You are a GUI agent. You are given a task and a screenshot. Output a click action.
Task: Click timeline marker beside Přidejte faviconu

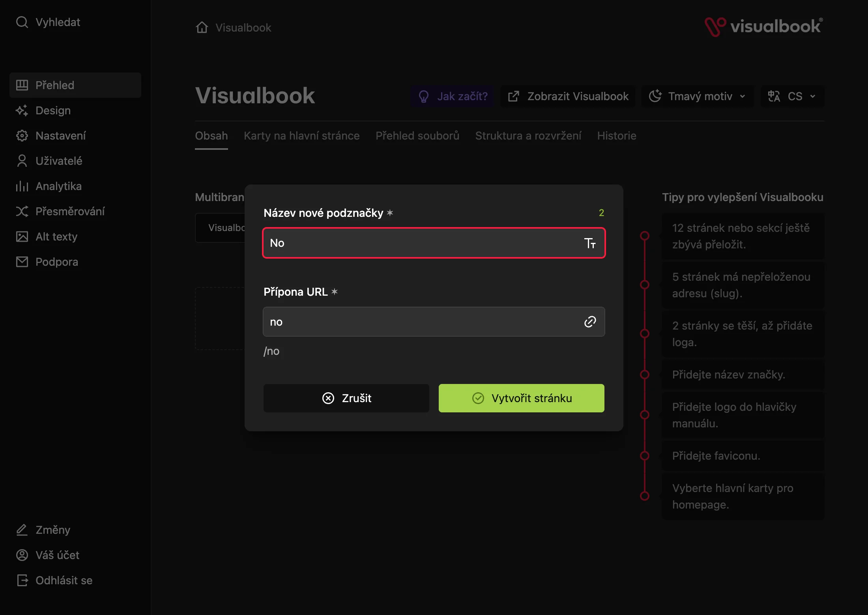coord(645,456)
